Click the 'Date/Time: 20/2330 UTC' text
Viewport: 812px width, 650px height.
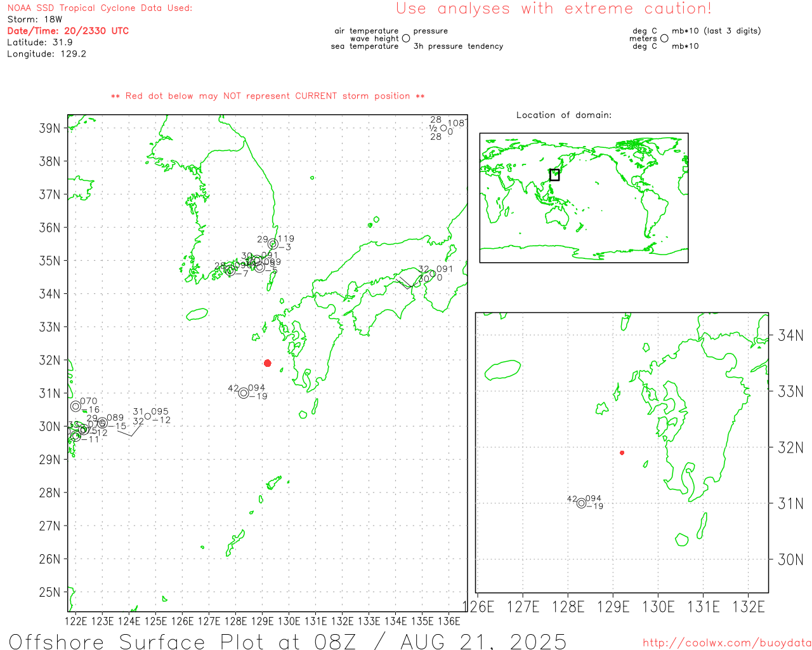68,31
